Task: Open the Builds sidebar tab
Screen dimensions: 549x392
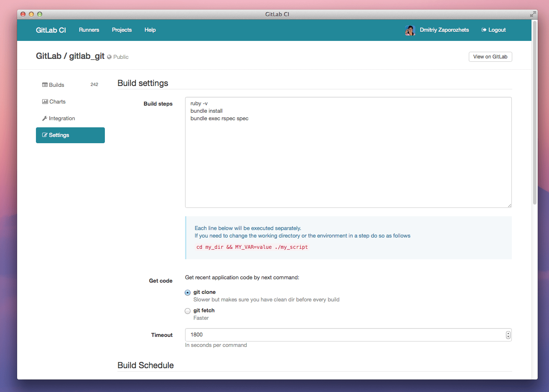Action: [x=70, y=85]
